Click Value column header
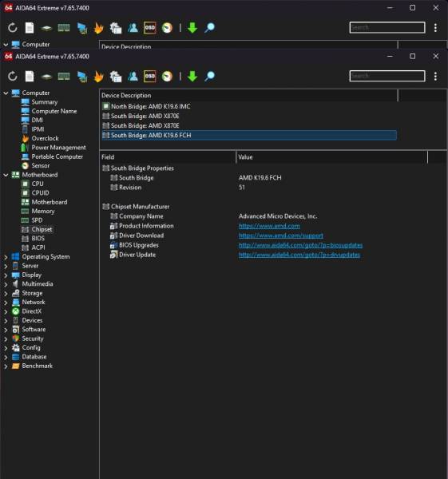The height and width of the screenshot is (479, 448). point(332,157)
